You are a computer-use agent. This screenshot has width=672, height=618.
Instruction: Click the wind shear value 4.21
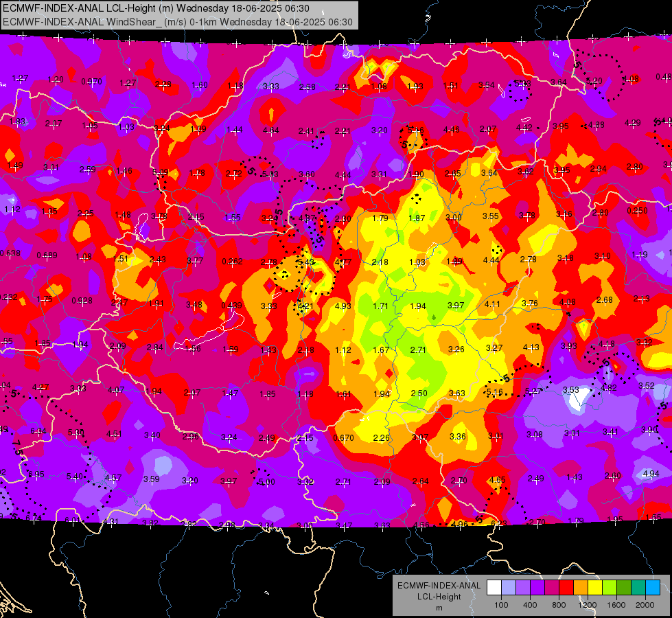coord(305,306)
